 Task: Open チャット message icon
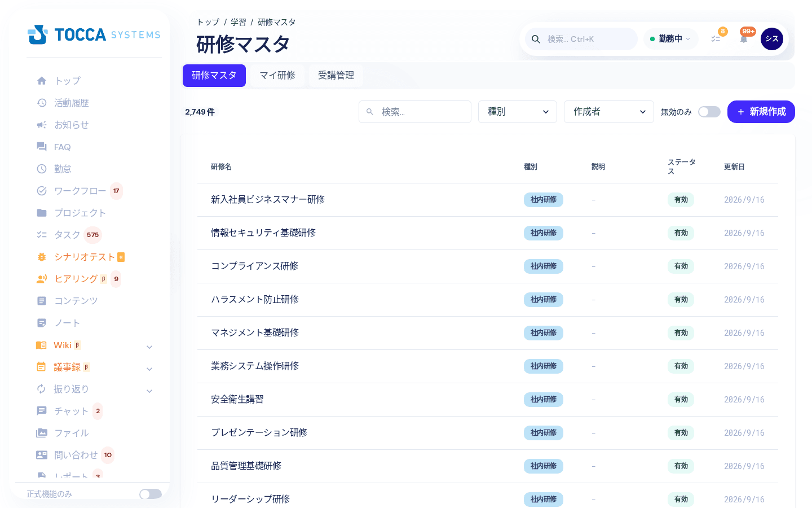point(42,411)
